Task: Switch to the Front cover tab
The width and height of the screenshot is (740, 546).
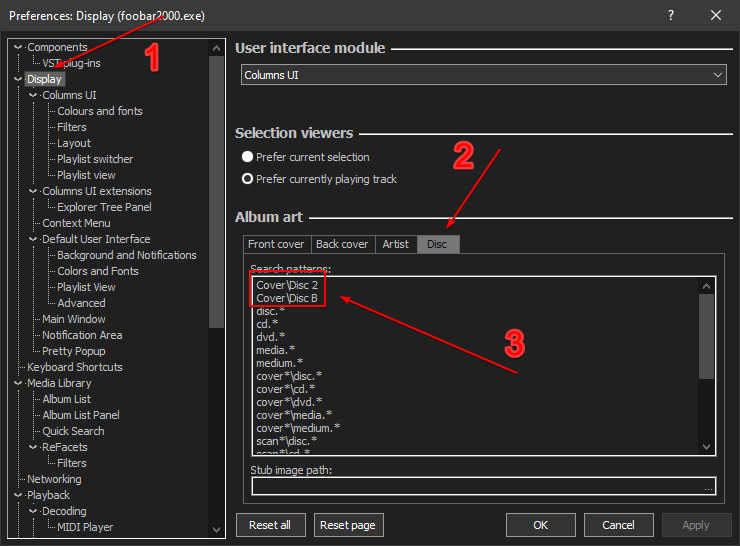Action: [x=275, y=244]
